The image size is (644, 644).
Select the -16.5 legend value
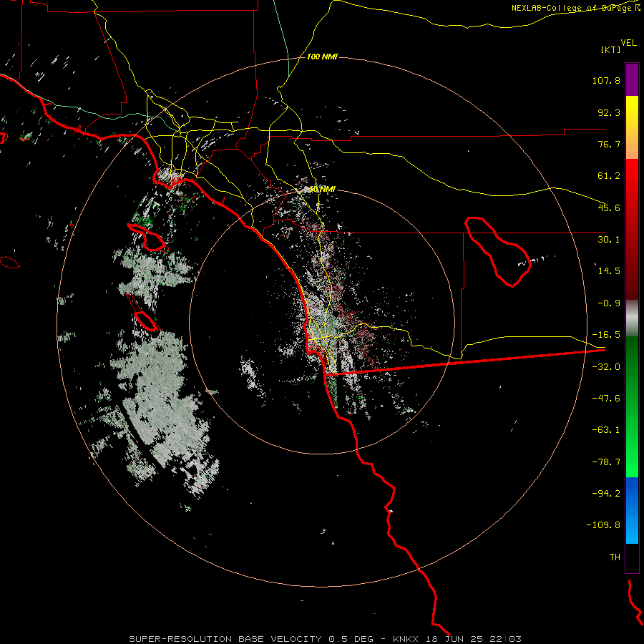[x=606, y=335]
